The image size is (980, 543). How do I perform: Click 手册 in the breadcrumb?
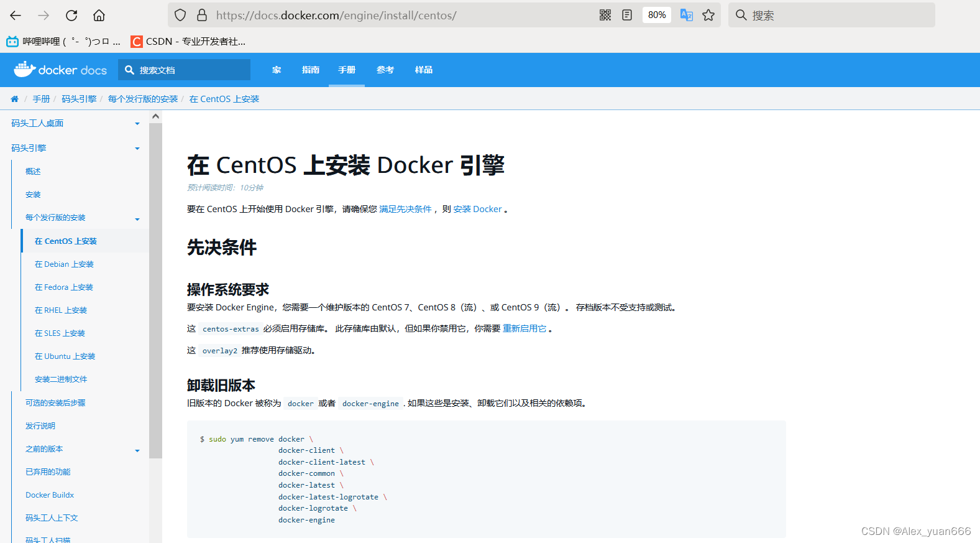click(x=41, y=99)
